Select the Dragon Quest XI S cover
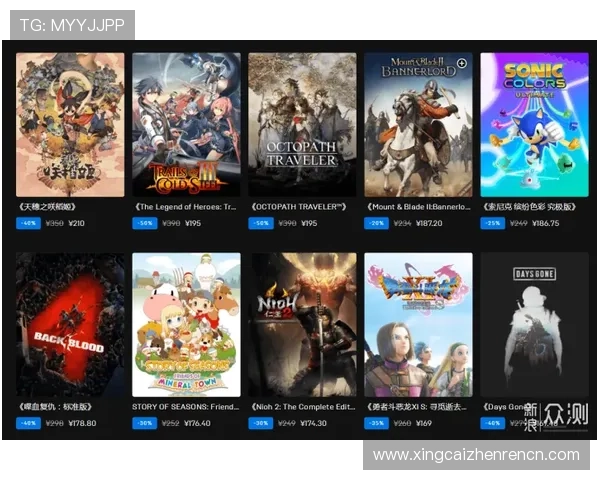Screen dimensions: 600x480 tap(418, 325)
